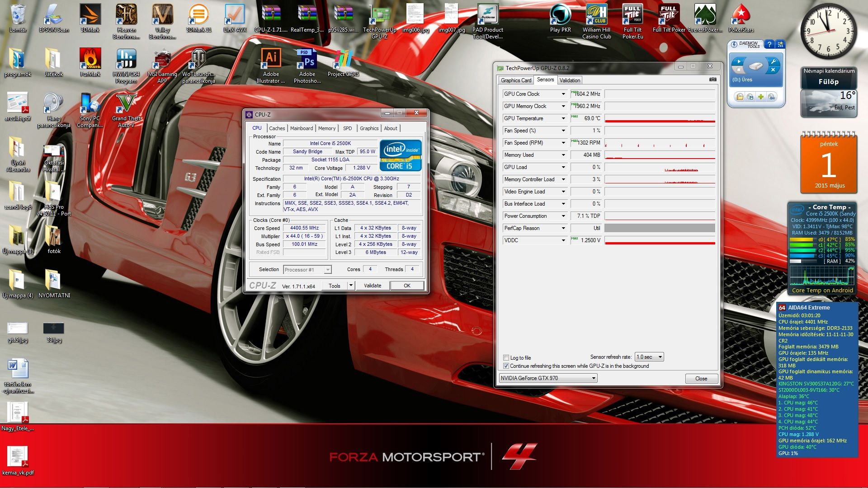
Task: Open the PokerStars desktop icon
Action: click(x=741, y=18)
